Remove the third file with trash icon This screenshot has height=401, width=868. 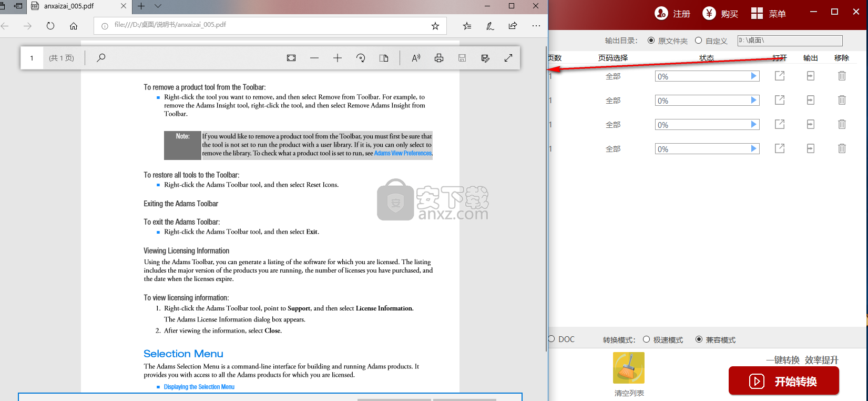pyautogui.click(x=842, y=124)
